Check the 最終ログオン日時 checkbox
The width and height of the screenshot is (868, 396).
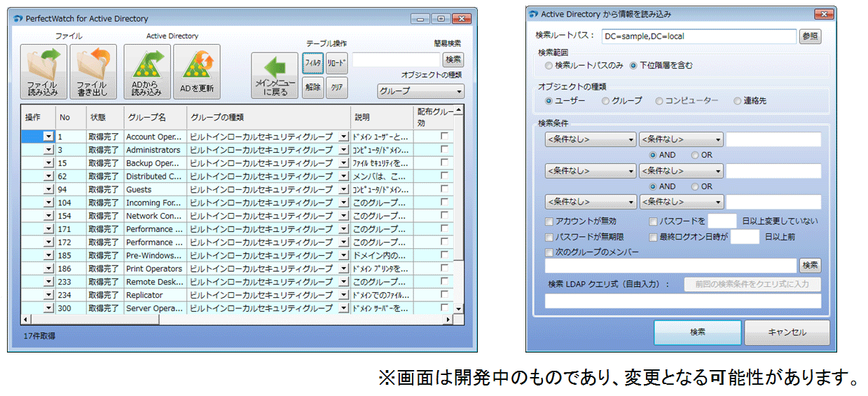(653, 237)
